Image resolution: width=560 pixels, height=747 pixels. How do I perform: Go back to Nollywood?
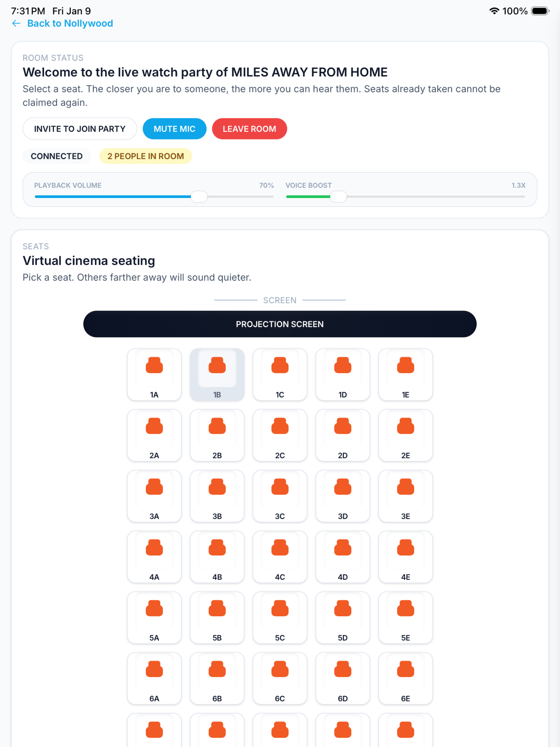(70, 23)
